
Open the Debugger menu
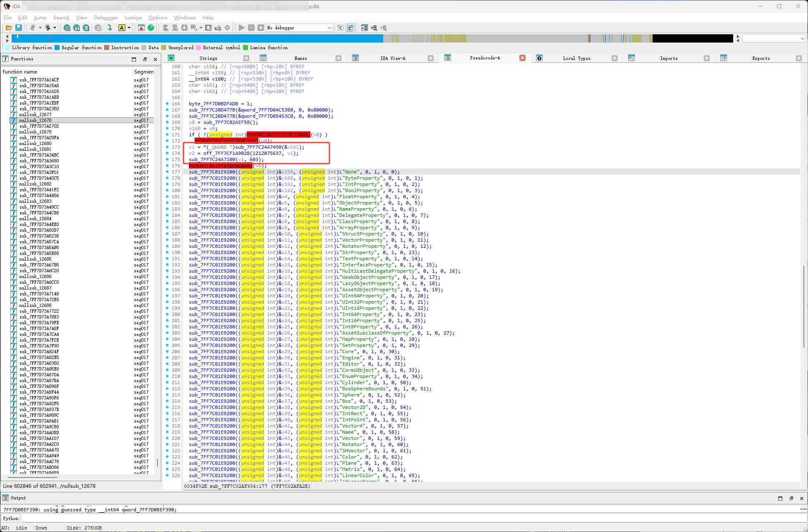click(106, 18)
